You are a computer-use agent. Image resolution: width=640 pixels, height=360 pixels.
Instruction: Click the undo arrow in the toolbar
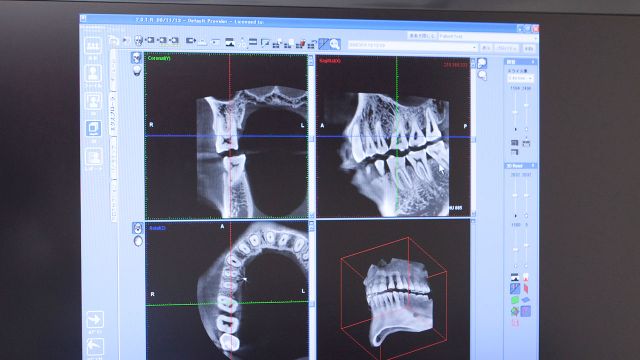click(x=113, y=40)
